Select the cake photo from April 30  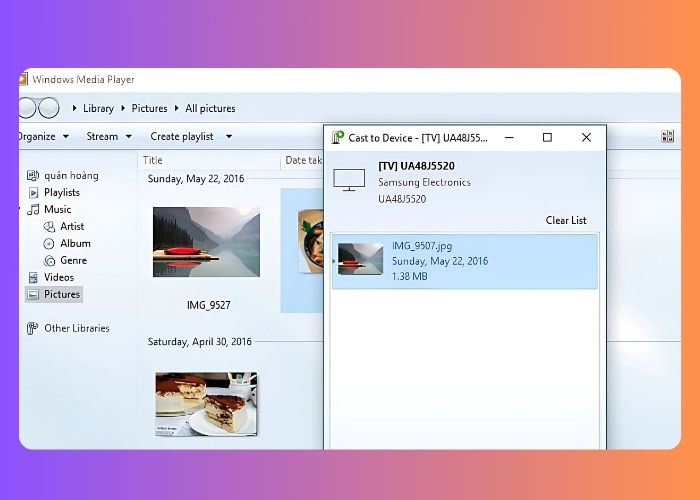[206, 403]
